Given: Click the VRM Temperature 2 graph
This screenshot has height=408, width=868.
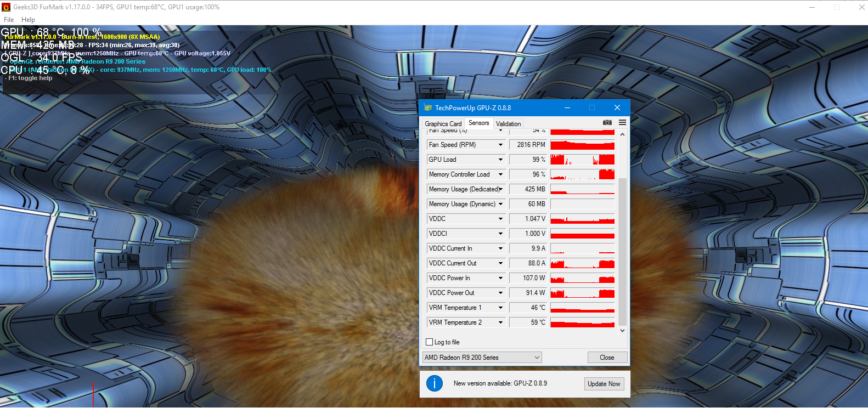Looking at the screenshot, I should click(x=583, y=322).
